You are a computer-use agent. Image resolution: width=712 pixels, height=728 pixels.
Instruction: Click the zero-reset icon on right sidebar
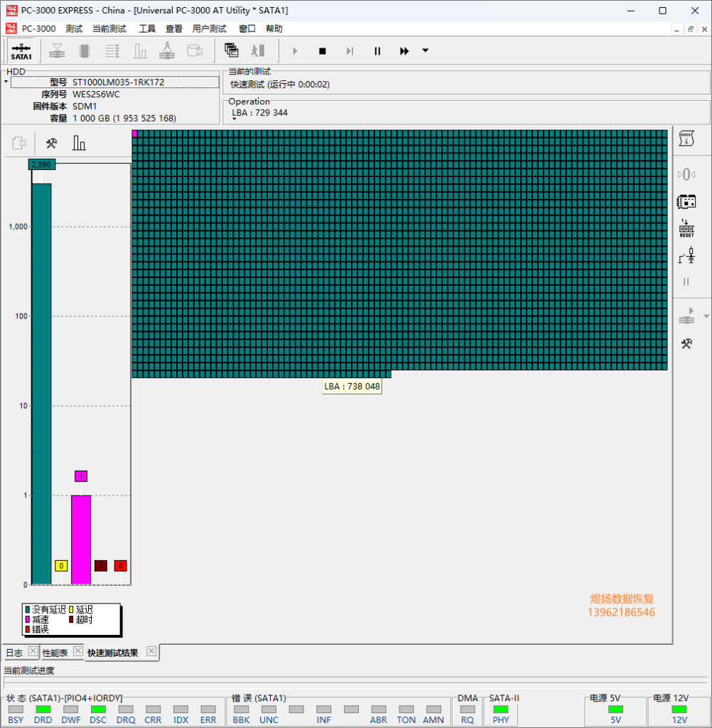point(686,175)
